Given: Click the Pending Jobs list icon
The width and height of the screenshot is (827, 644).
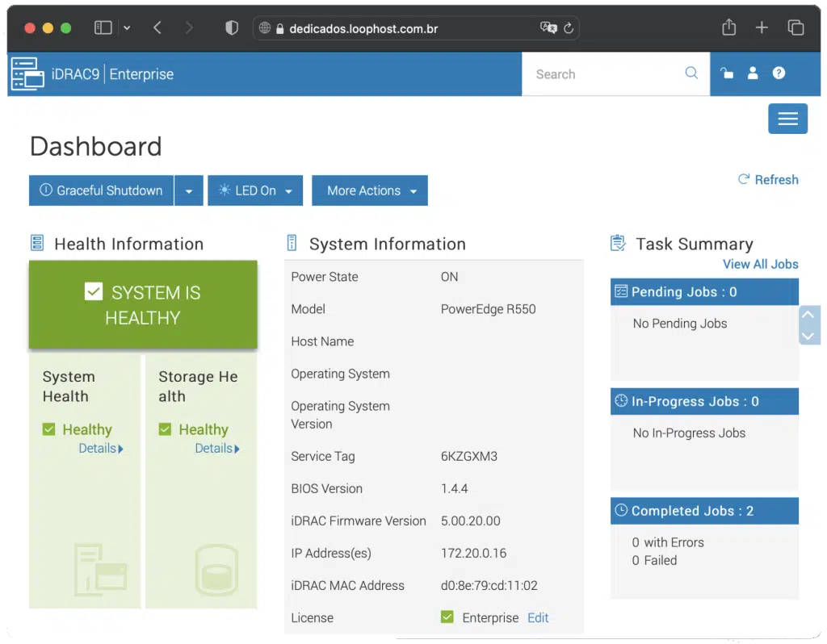Looking at the screenshot, I should [621, 291].
